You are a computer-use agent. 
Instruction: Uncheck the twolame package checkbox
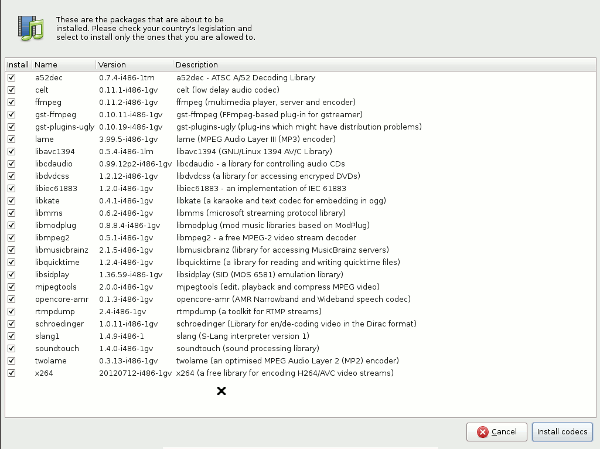click(x=11, y=361)
